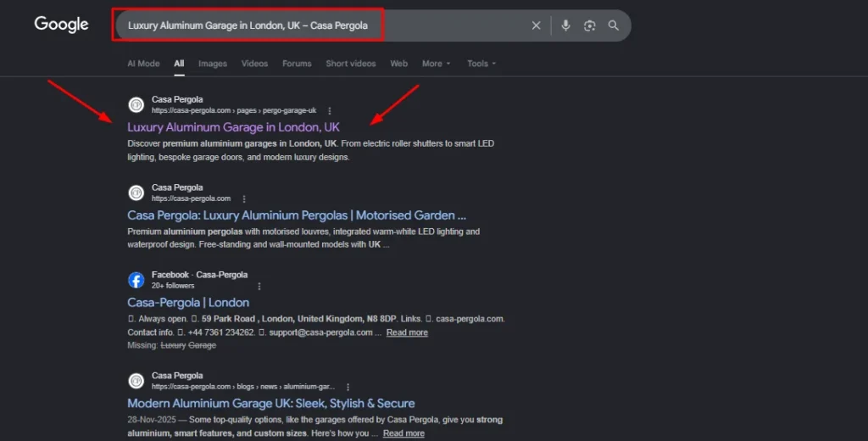Click blogs › news breadcrumb URL
The height and width of the screenshot is (441, 868).
click(x=243, y=387)
